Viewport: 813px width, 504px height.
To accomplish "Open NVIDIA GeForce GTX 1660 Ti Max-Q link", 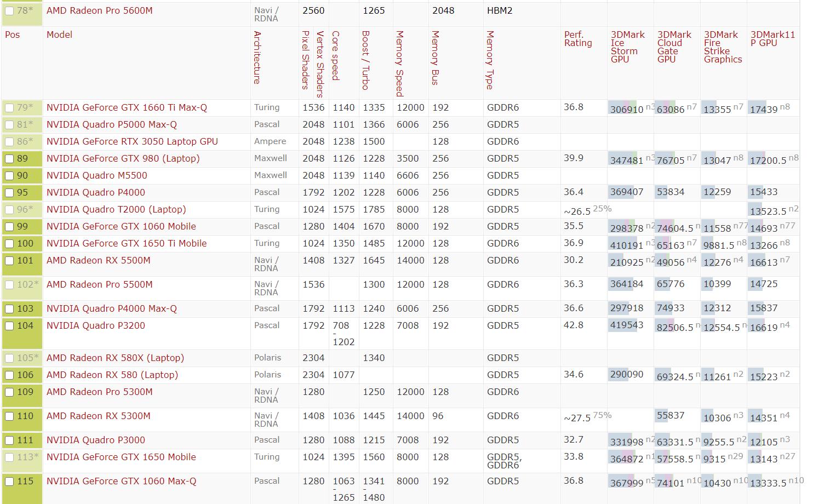I will [127, 107].
